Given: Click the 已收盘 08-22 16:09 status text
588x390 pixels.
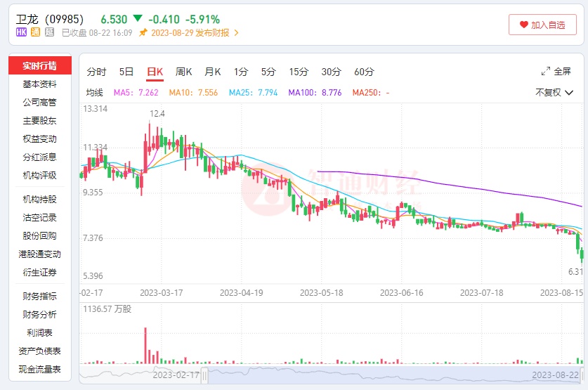Looking at the screenshot, I should (x=97, y=33).
